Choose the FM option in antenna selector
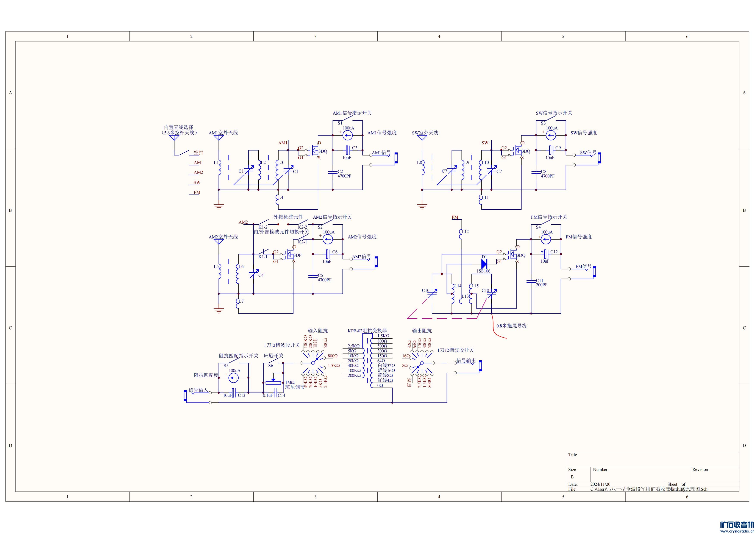The height and width of the screenshot is (534, 756). [197, 193]
